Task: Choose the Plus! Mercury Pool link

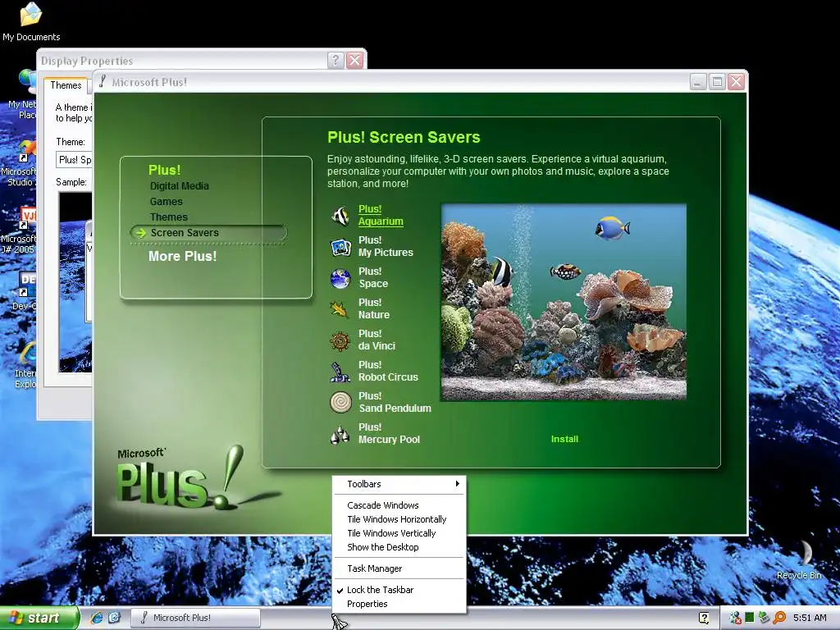Action: coord(389,433)
